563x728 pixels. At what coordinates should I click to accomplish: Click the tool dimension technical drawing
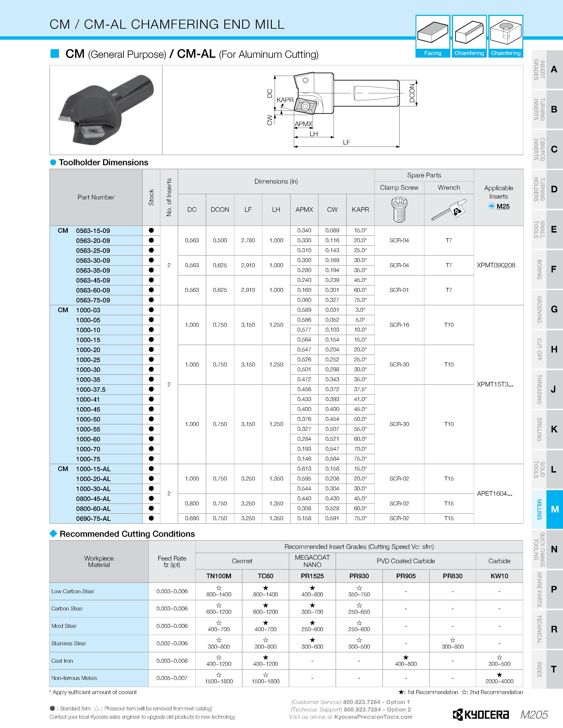342,110
